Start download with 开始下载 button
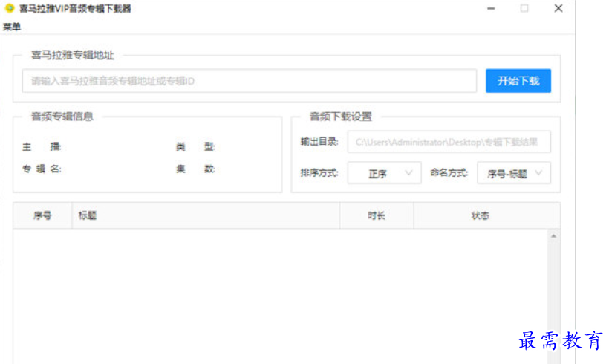609x364 pixels. point(518,81)
